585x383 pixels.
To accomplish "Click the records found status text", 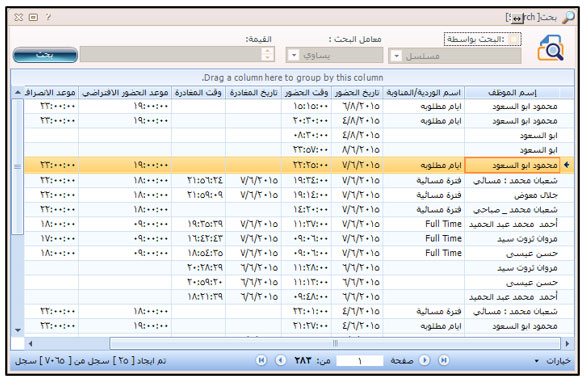I will 90,361.
